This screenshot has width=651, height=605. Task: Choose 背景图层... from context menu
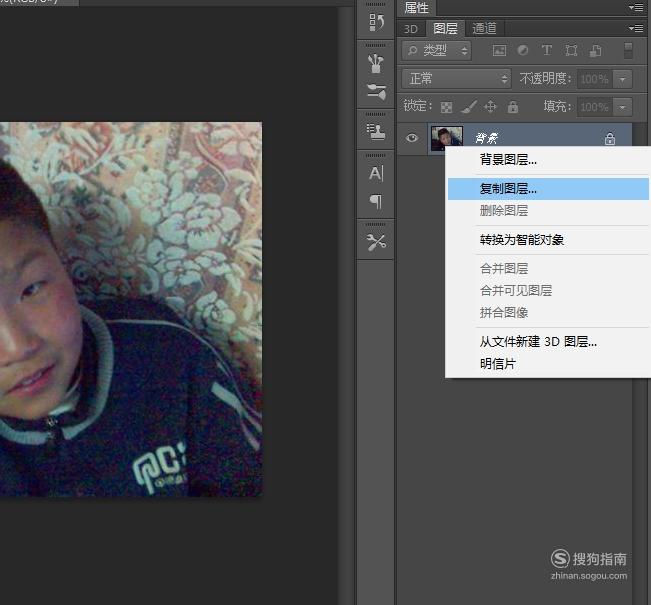548,160
